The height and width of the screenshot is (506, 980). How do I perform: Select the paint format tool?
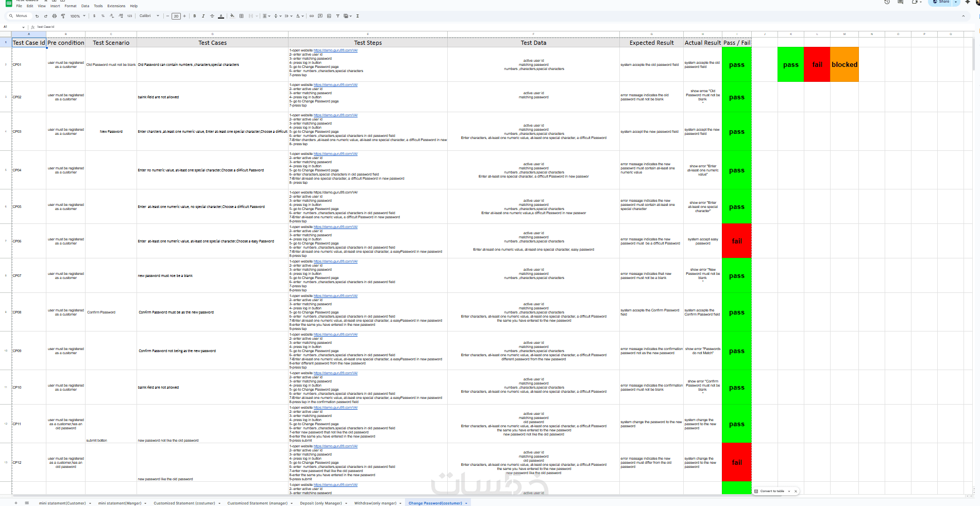point(63,16)
